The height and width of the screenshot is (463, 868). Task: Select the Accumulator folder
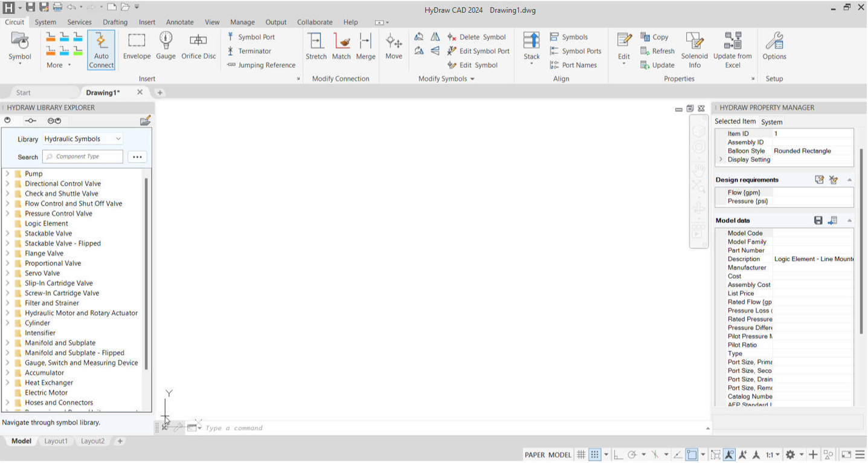tap(44, 373)
